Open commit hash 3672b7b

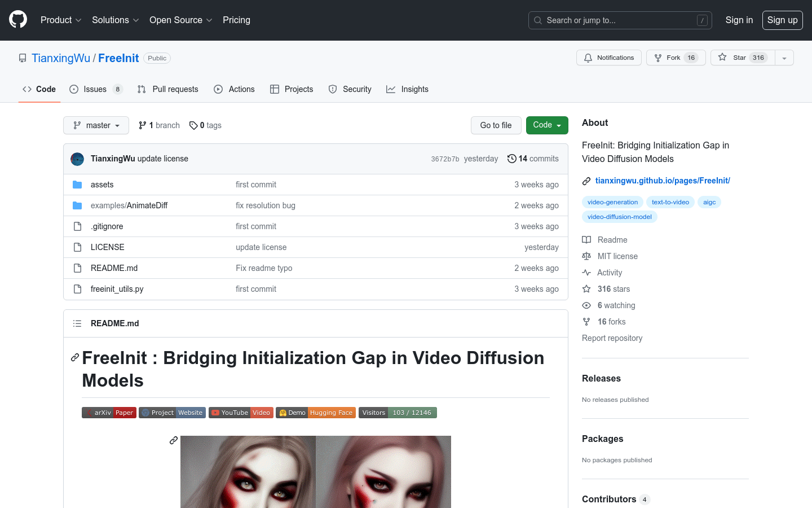coord(445,159)
